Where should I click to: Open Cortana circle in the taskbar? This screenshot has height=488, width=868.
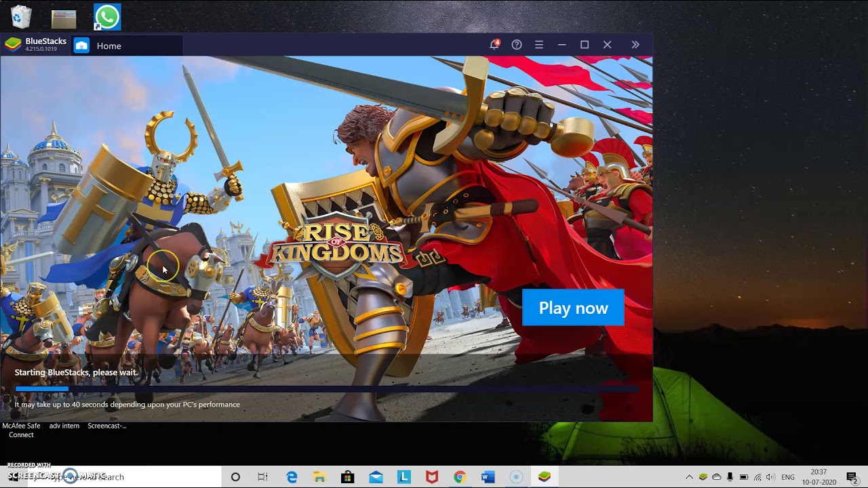click(x=235, y=477)
